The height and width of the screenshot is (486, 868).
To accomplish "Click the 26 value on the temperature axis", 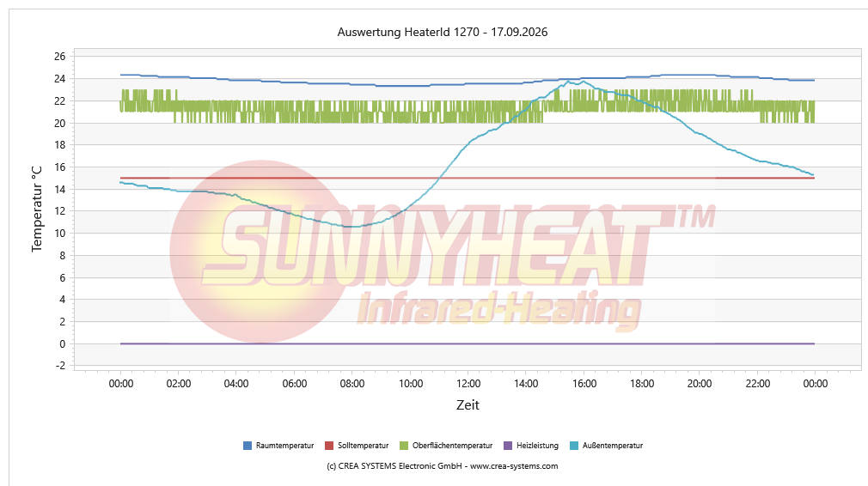I will click(x=59, y=57).
